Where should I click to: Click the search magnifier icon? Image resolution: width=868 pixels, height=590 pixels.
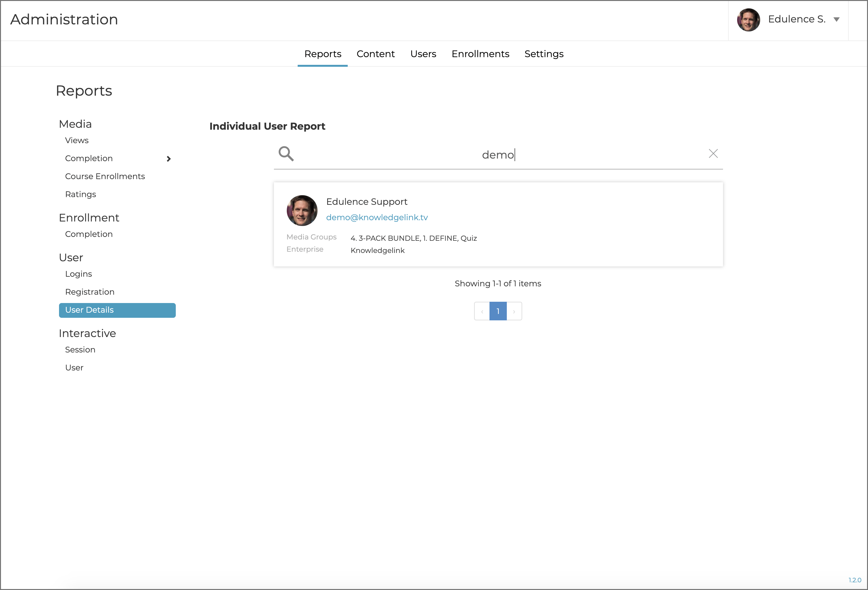(286, 153)
